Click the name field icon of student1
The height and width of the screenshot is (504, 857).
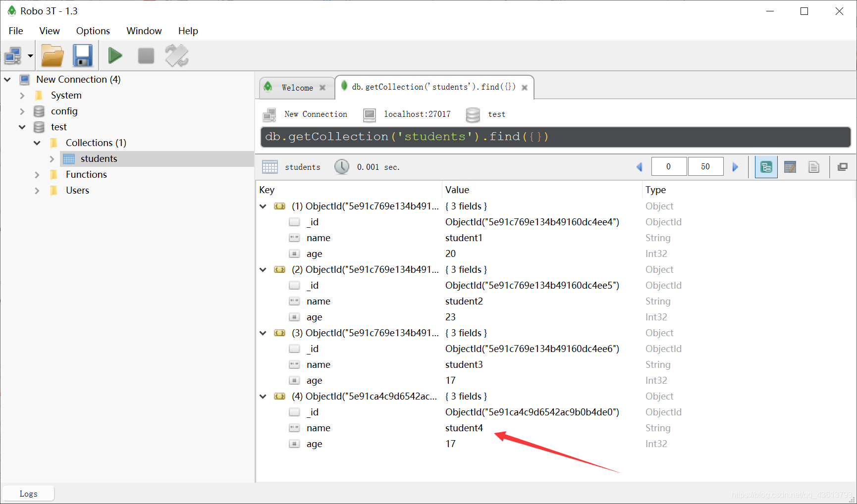pyautogui.click(x=294, y=238)
